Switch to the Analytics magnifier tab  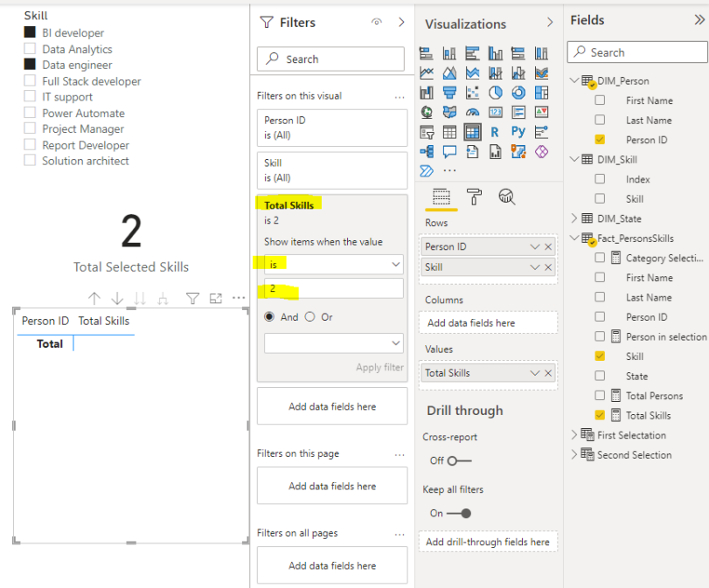click(507, 197)
